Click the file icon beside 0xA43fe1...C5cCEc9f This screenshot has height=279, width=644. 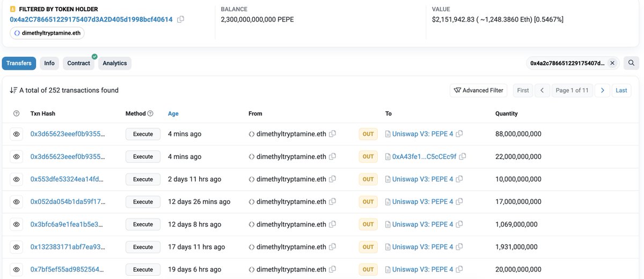[388, 157]
